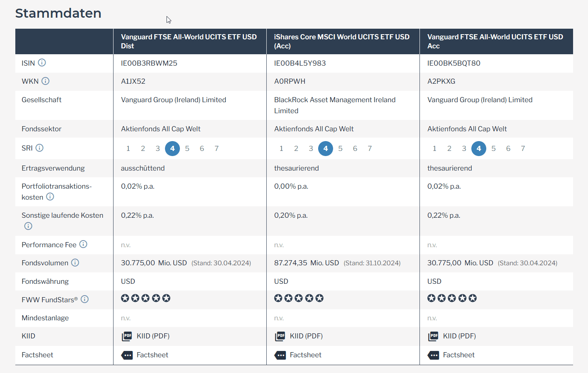Click highlighted SRI 4 for iShares Core
This screenshot has width=588, height=373.
[326, 149]
